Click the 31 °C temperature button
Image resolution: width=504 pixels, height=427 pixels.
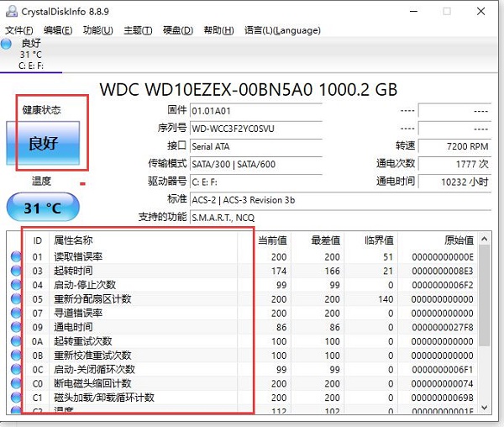pos(43,208)
